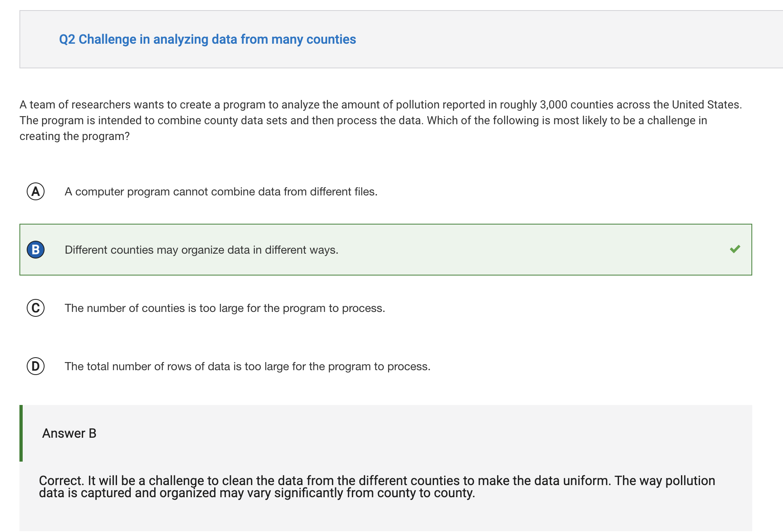Click the gray answer explanation panel
The width and height of the screenshot is (783, 532).
(x=386, y=468)
